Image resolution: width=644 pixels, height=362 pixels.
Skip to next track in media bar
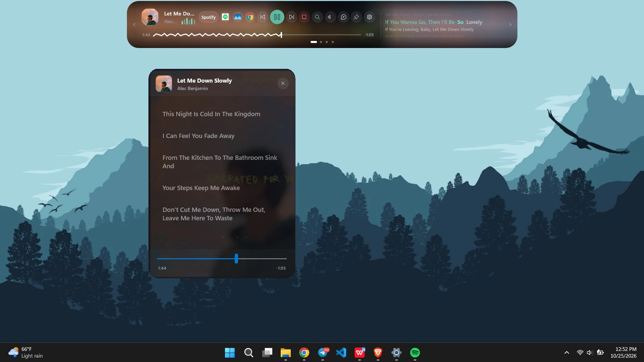(x=291, y=17)
